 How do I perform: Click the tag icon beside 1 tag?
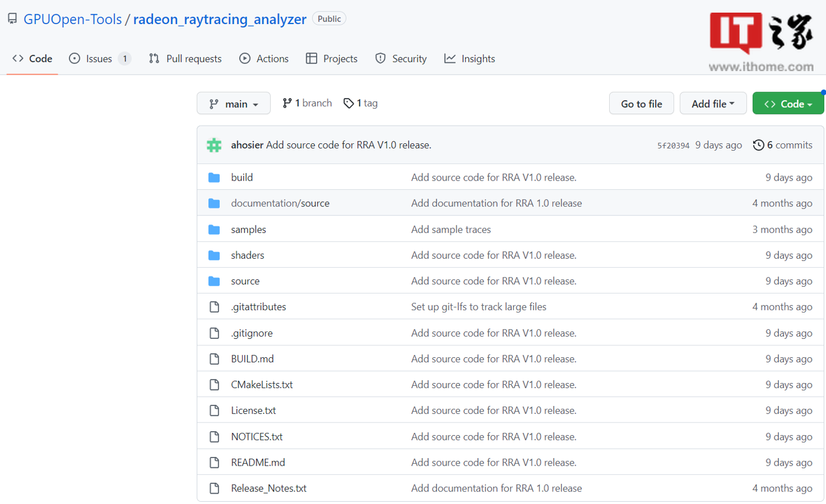coord(348,103)
